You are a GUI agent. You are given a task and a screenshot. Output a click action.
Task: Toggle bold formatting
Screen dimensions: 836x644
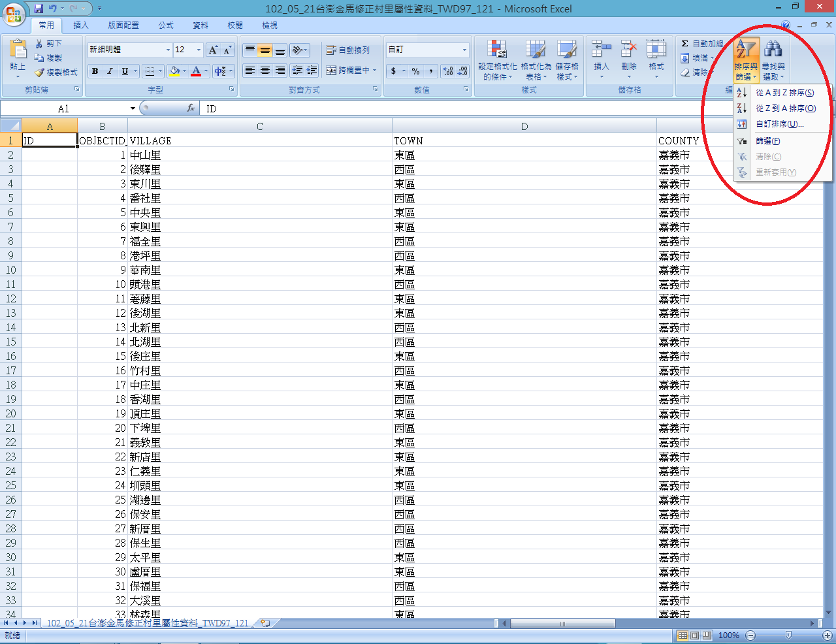[x=95, y=71]
